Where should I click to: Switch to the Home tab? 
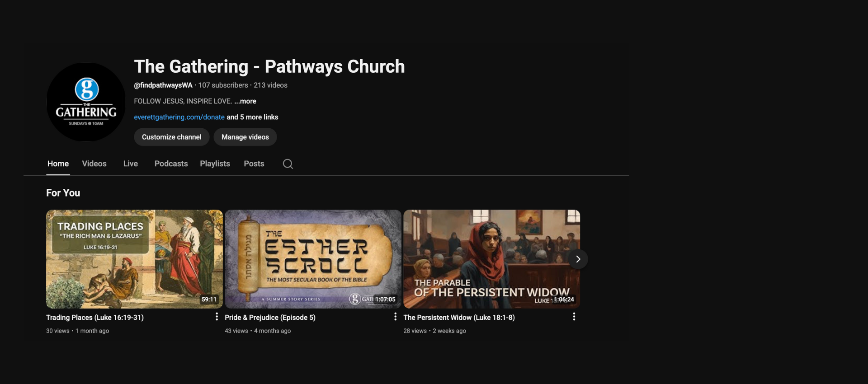58,164
